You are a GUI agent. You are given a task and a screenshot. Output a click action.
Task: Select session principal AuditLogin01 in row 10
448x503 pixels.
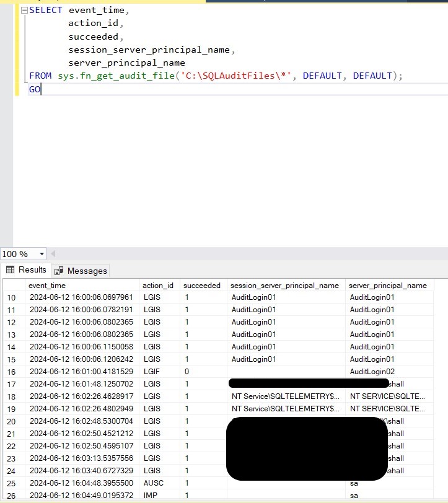pos(286,297)
